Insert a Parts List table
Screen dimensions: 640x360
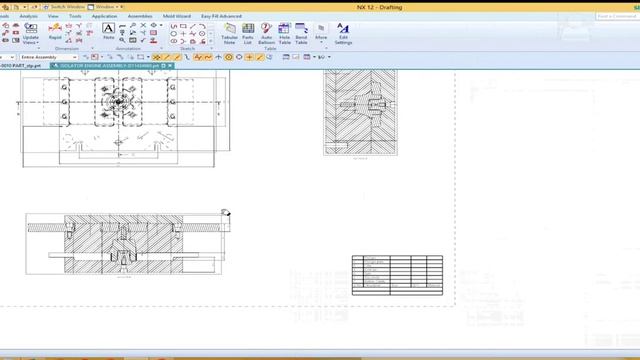click(x=248, y=33)
